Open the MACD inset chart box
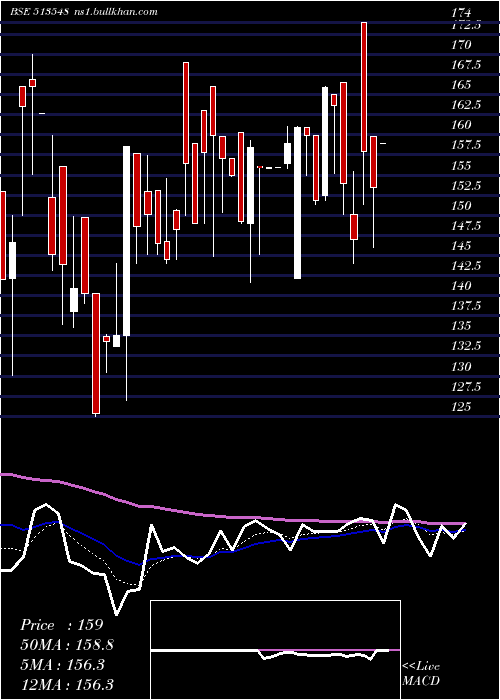The height and width of the screenshot is (700, 500). pos(275,650)
